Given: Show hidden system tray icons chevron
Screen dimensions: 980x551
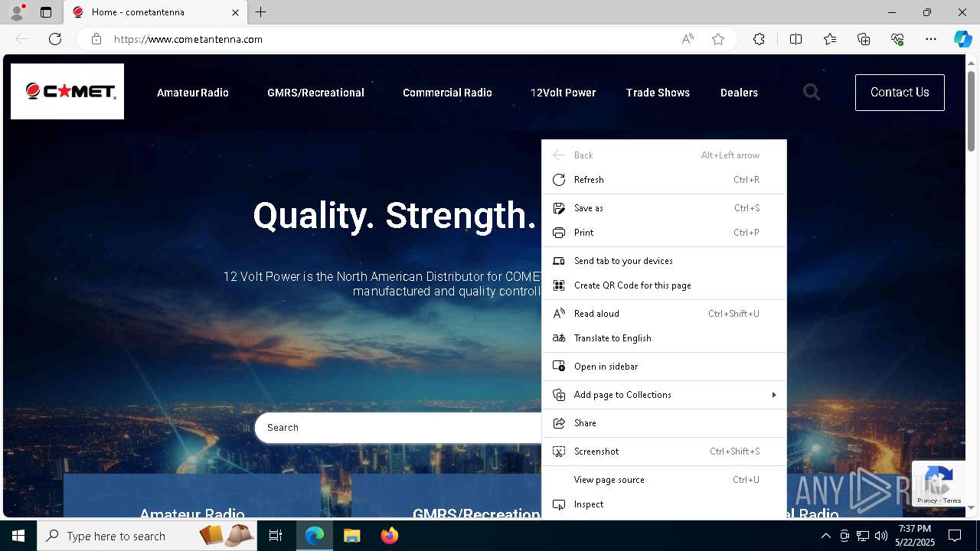Looking at the screenshot, I should 825,536.
